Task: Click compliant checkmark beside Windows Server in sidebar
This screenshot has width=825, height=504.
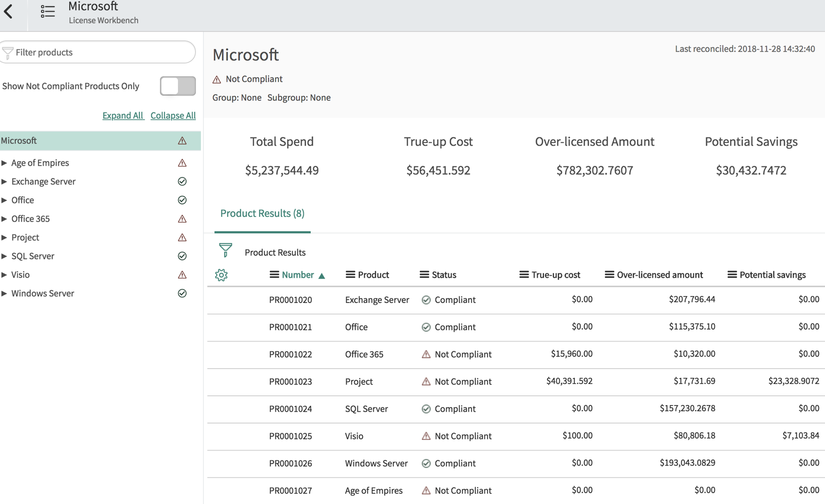Action: click(182, 293)
